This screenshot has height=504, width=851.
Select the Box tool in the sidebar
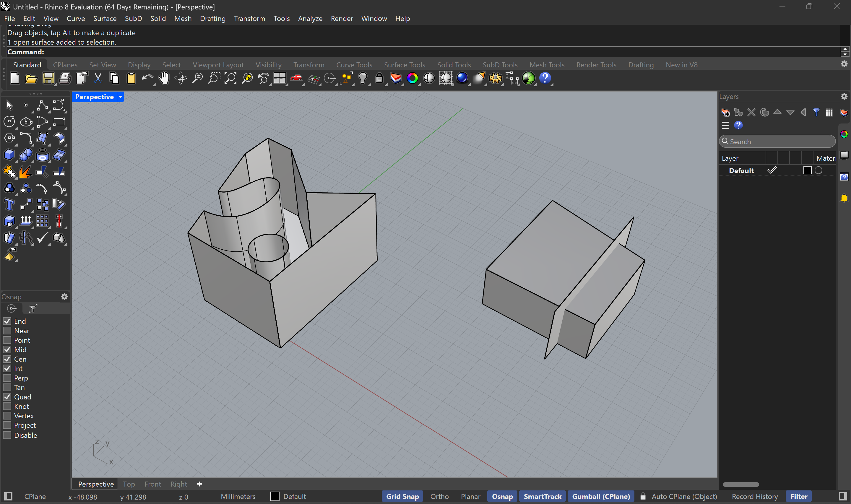pos(9,155)
